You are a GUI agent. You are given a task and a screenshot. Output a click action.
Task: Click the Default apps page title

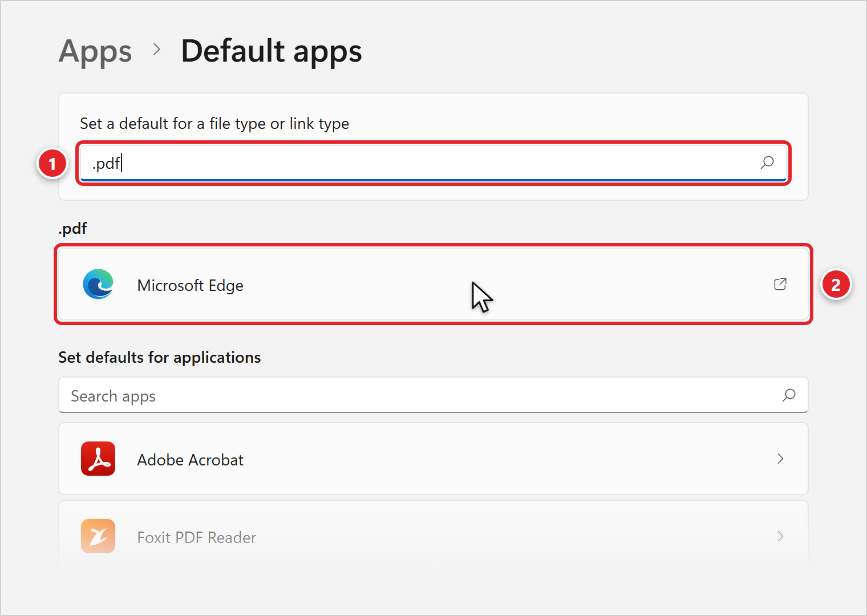click(x=272, y=51)
